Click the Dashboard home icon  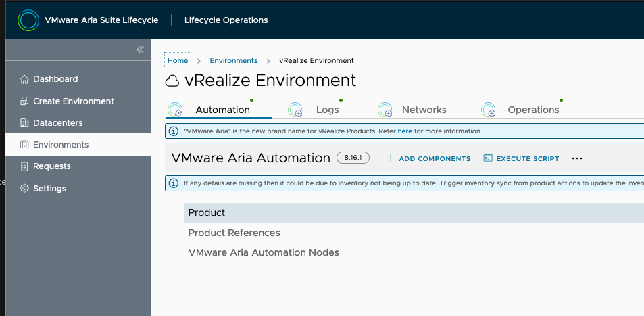[x=24, y=79]
